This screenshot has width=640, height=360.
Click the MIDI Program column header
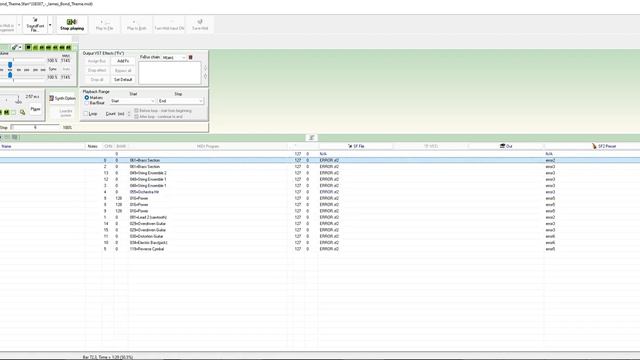click(208, 146)
